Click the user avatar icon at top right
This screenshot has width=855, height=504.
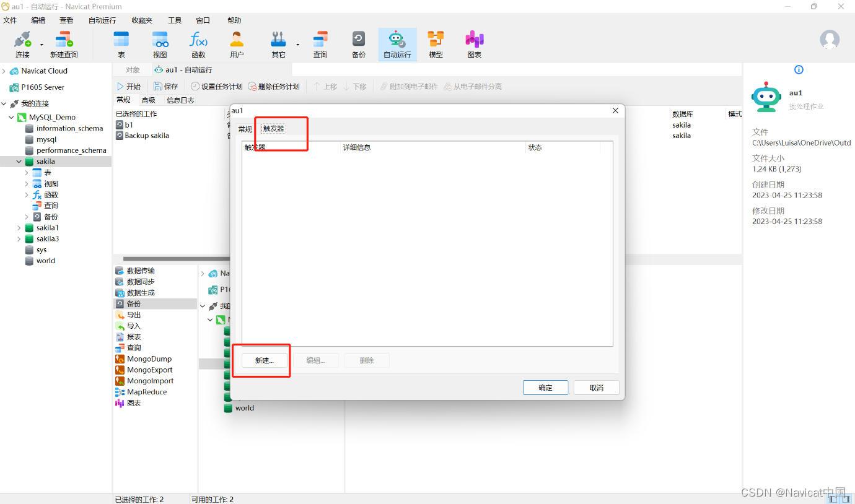pyautogui.click(x=830, y=40)
